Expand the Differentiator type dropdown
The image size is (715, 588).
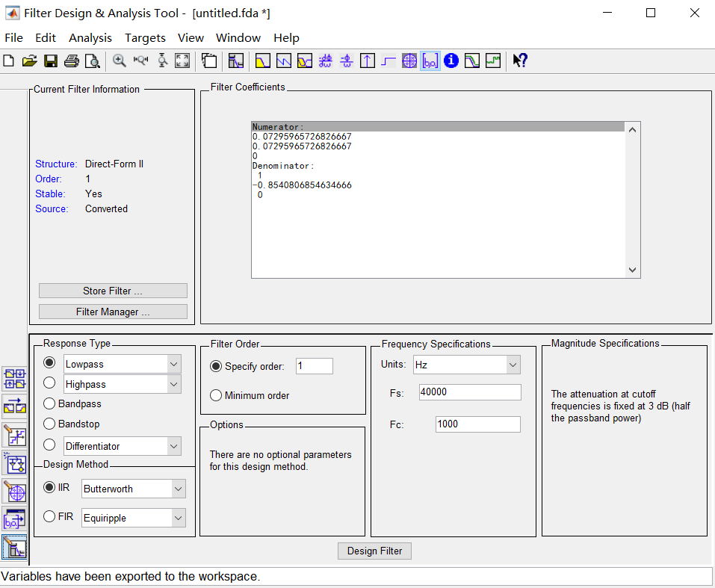coord(174,446)
